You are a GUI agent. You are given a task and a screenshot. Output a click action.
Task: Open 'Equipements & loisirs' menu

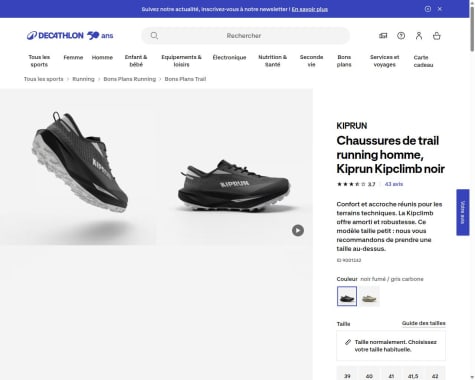[181, 61]
